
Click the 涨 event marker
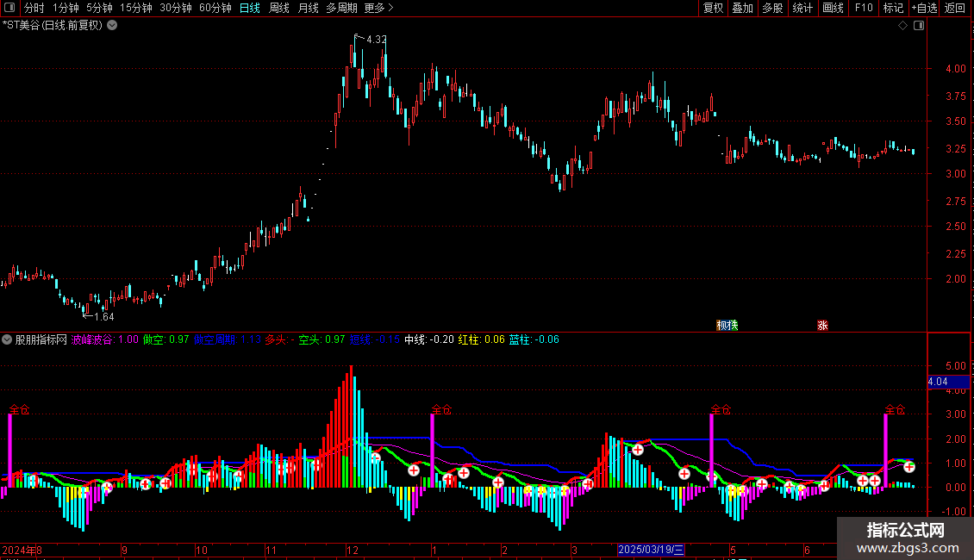(x=822, y=326)
